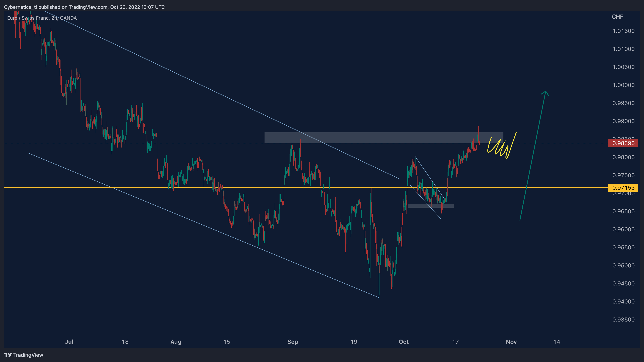The width and height of the screenshot is (644, 362).
Task: Click the TradingView wordmark at the bottom
Action: (28, 355)
